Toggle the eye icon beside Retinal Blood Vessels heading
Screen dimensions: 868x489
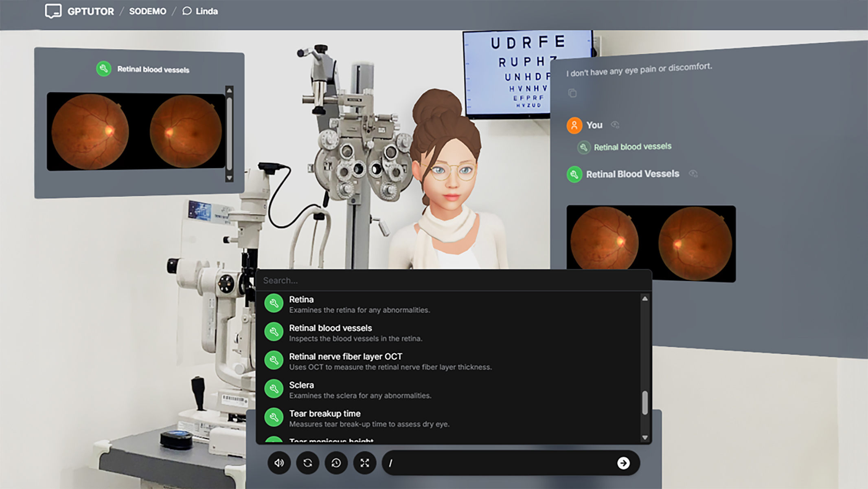694,174
